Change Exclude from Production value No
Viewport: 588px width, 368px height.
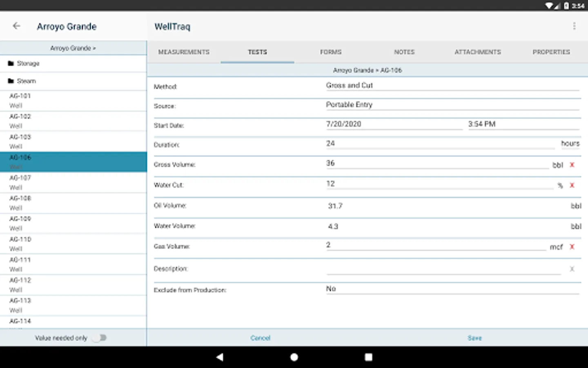coord(452,289)
